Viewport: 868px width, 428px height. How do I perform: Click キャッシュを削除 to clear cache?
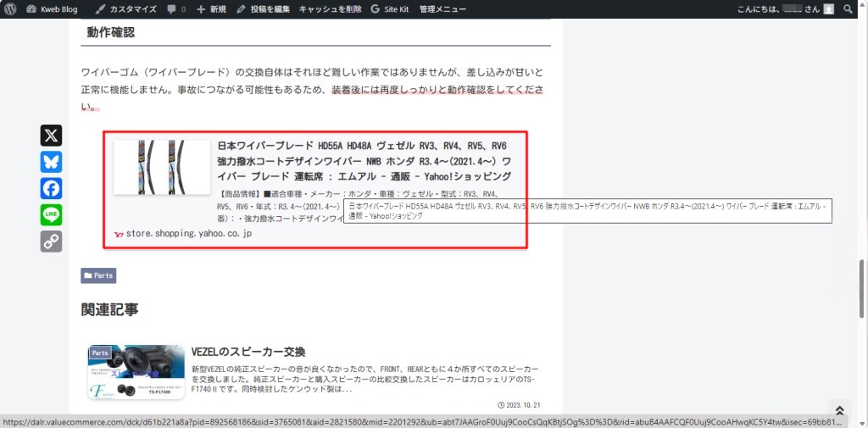click(x=330, y=9)
